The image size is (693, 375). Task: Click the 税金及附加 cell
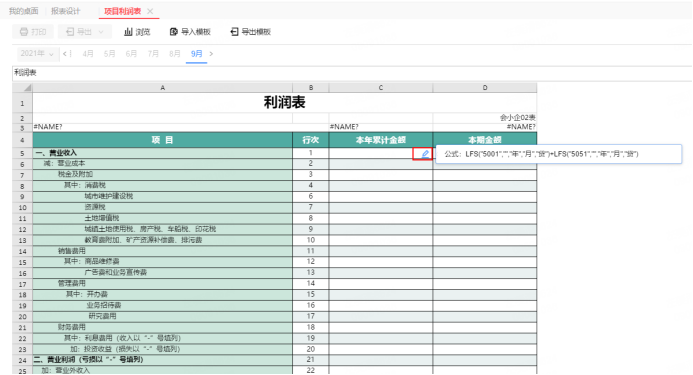(x=163, y=175)
